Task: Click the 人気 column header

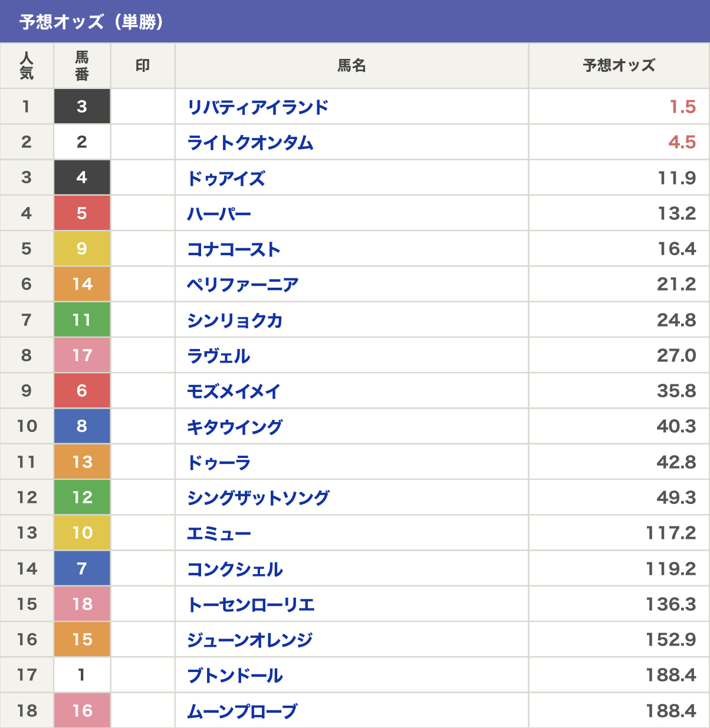Action: [x=27, y=65]
